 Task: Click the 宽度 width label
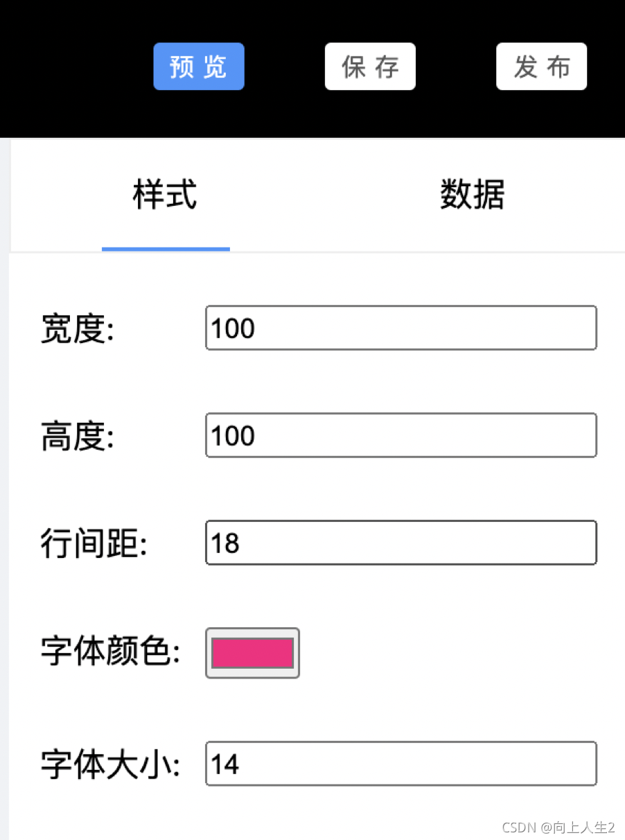coord(78,331)
